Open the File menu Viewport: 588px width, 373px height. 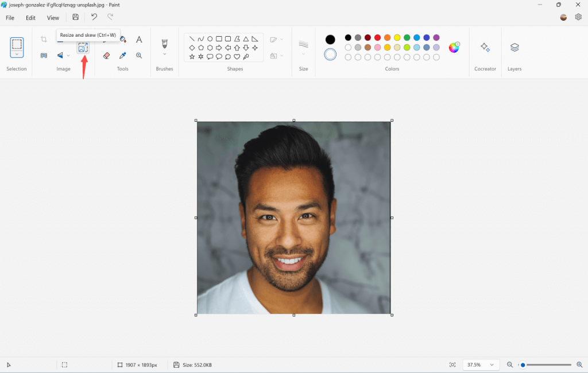(10, 18)
